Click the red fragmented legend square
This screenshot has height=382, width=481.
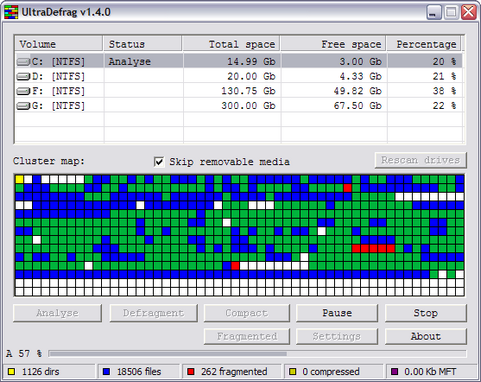(x=191, y=371)
